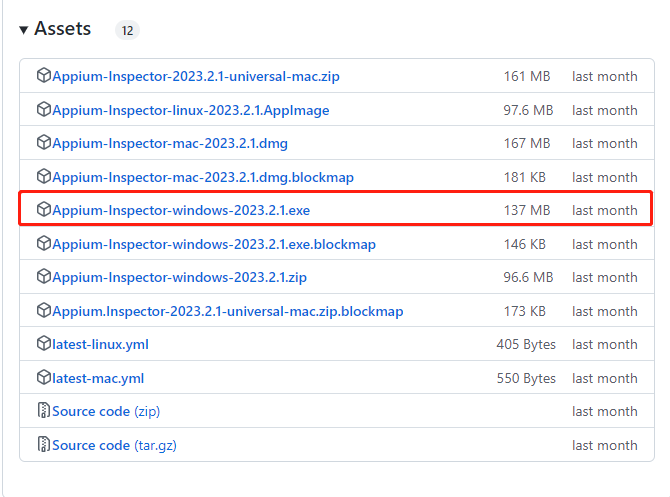Click the 161 MB size value
The height and width of the screenshot is (497, 670).
click(x=527, y=76)
